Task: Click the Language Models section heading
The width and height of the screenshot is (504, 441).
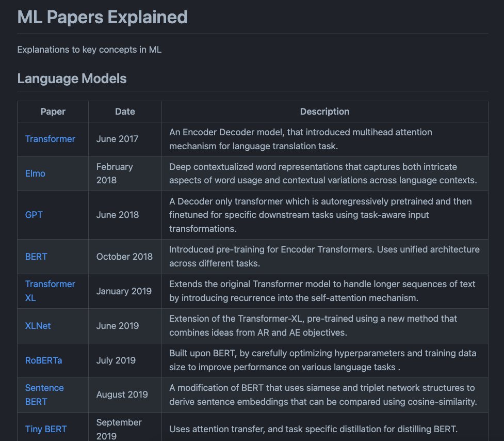Action: tap(72, 78)
